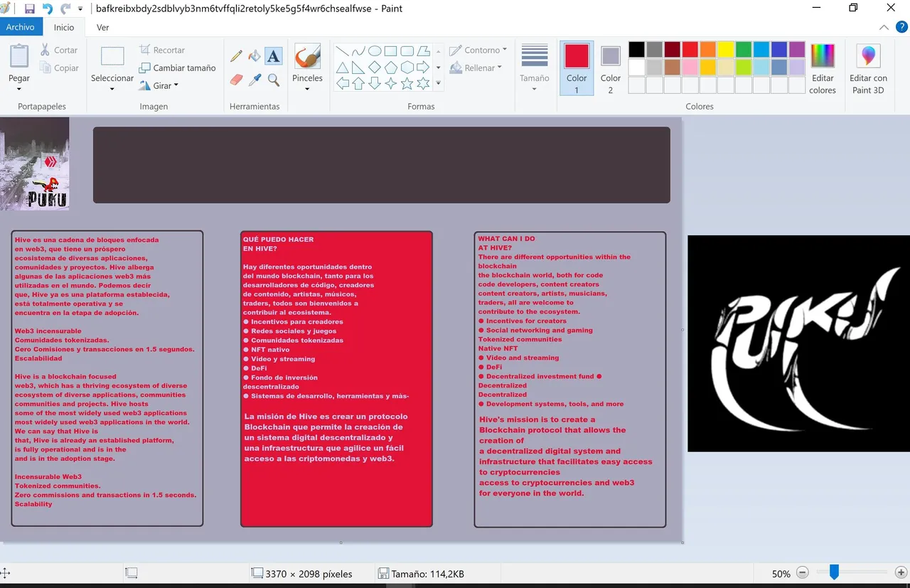The width and height of the screenshot is (910, 588).
Task: Open the quick access toolbar customize arrow
Action: [80, 9]
